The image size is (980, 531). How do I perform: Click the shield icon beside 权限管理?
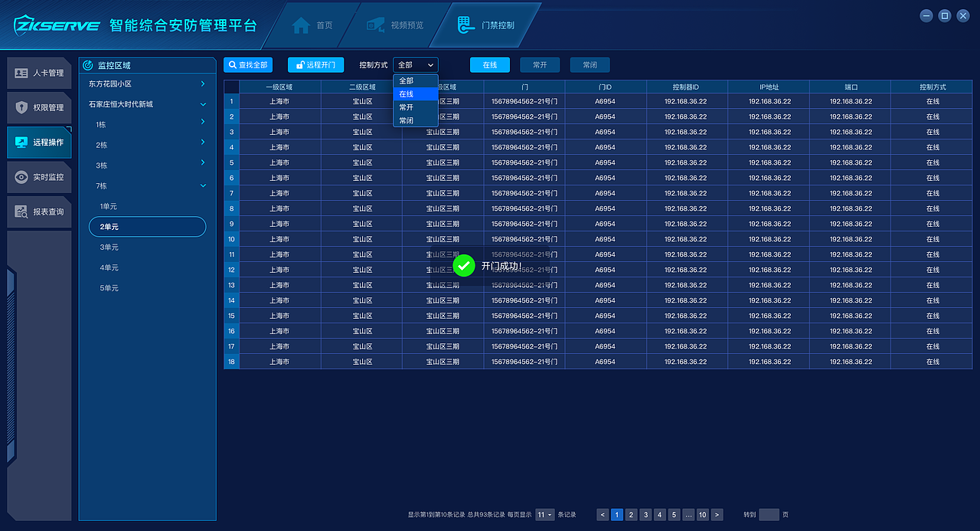point(21,108)
